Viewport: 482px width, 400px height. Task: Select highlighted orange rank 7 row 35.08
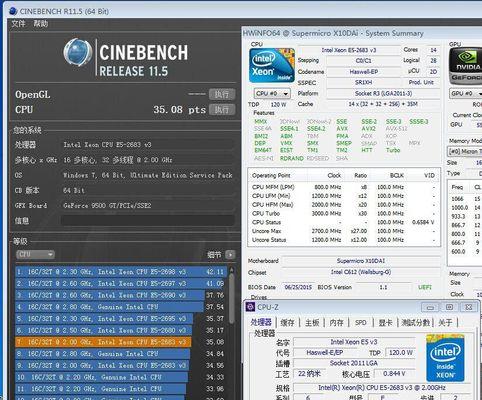pos(121,342)
